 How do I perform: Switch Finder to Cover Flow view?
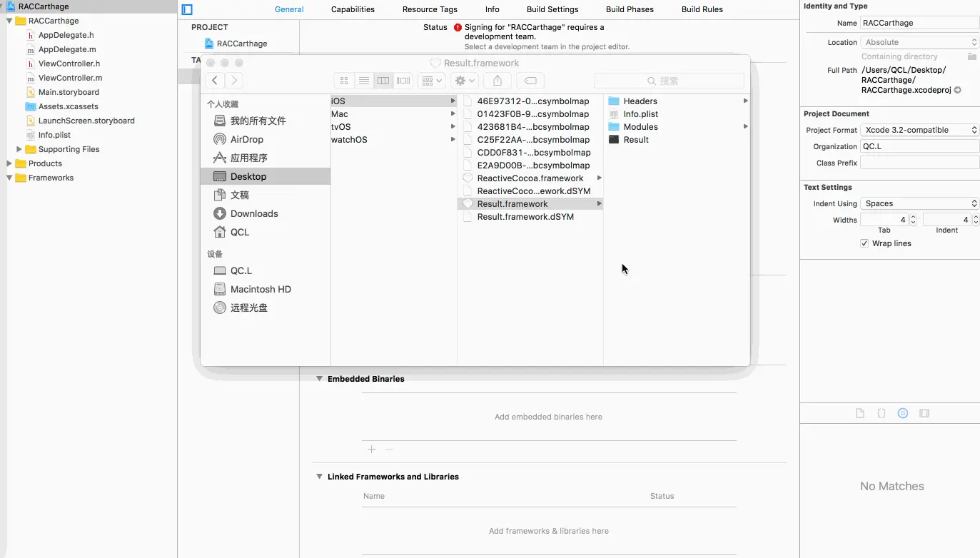point(403,81)
